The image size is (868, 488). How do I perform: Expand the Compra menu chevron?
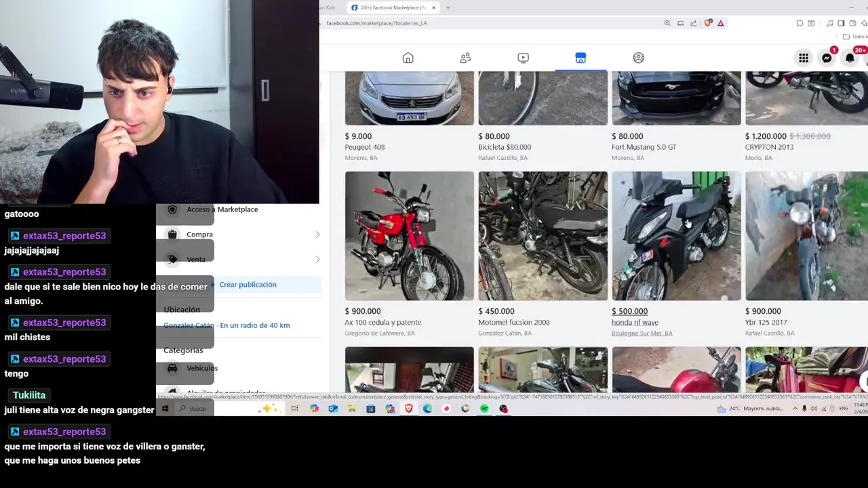[317, 235]
